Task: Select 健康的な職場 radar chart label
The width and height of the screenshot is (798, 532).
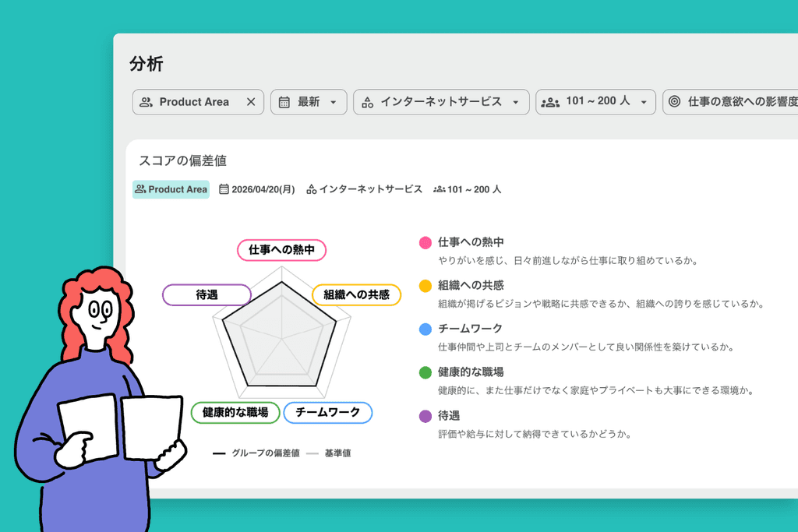Action: pyautogui.click(x=235, y=413)
